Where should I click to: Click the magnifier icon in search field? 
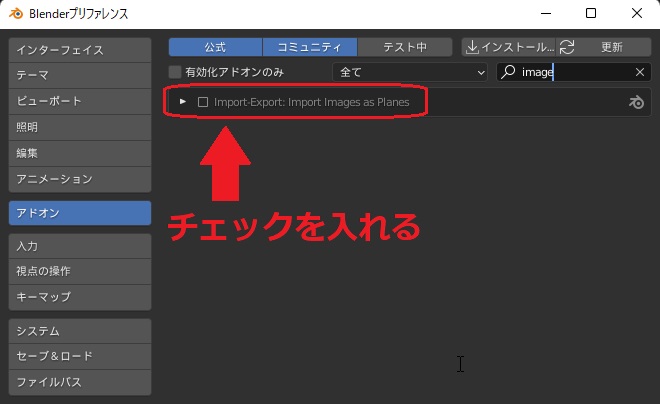click(508, 72)
